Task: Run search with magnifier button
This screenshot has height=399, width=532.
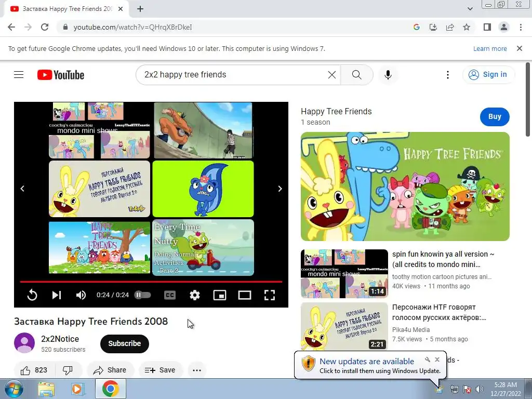Action: coord(356,75)
